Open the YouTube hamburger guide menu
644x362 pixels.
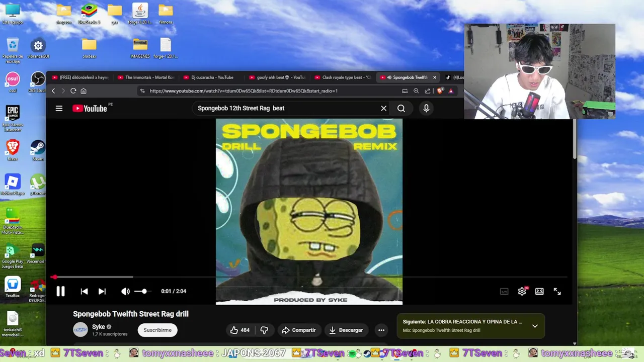pos(59,108)
